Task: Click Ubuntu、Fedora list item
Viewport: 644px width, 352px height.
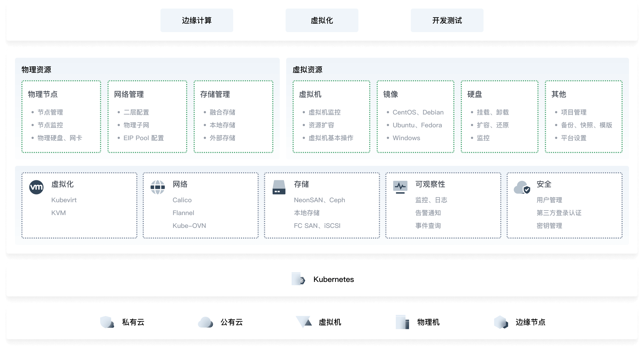Action: pos(417,125)
